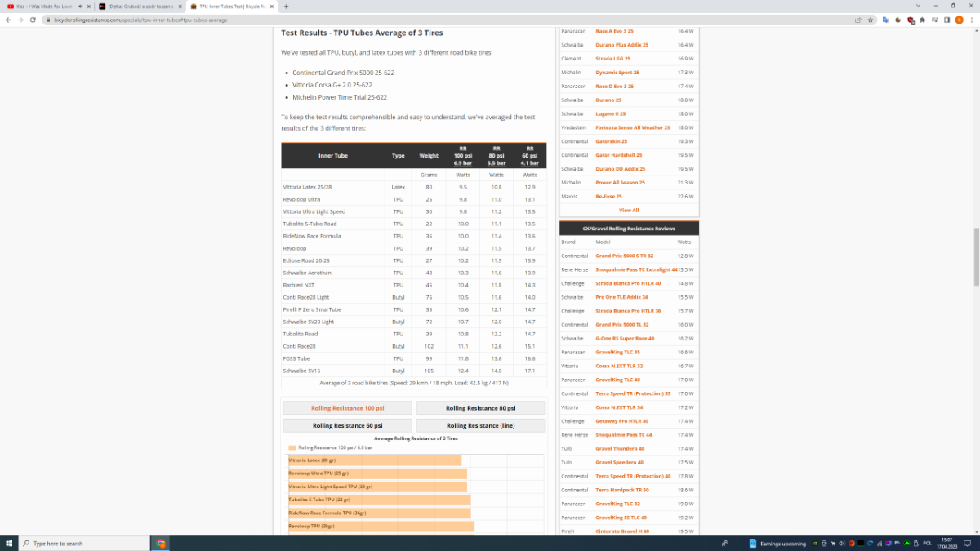Open the orange profile avatar
Image resolution: width=980 pixels, height=551 pixels.
point(960,20)
